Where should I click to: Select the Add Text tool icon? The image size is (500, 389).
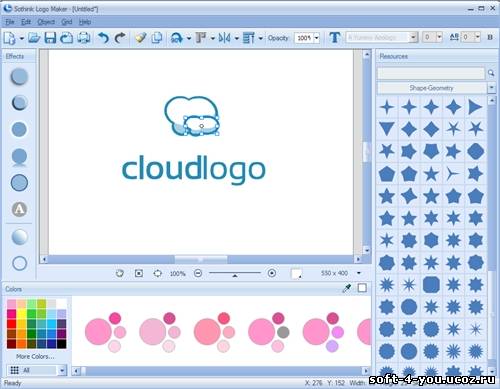point(335,38)
